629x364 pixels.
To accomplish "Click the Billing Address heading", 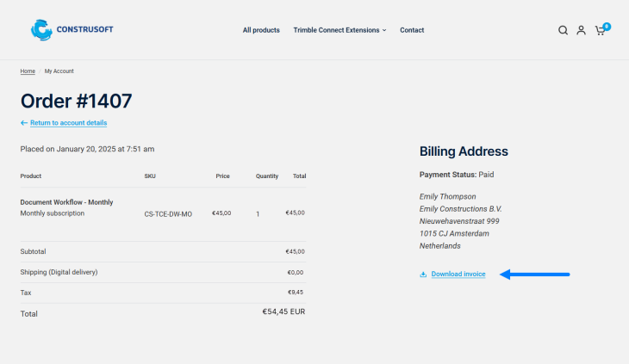I will click(x=464, y=151).
